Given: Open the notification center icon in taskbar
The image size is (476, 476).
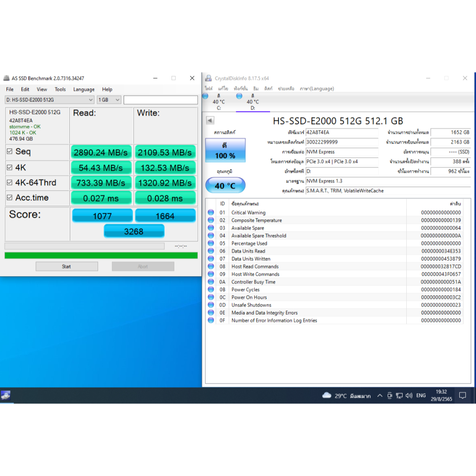Looking at the screenshot, I should click(463, 396).
